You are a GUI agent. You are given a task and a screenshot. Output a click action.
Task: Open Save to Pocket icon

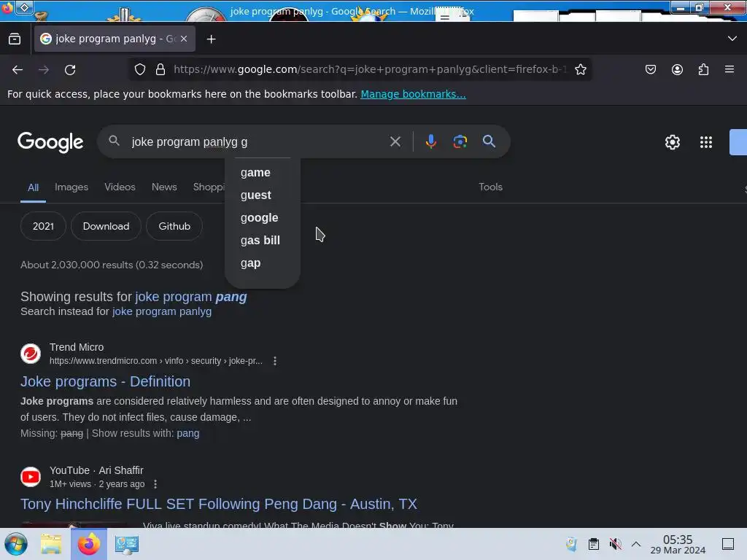tap(650, 69)
